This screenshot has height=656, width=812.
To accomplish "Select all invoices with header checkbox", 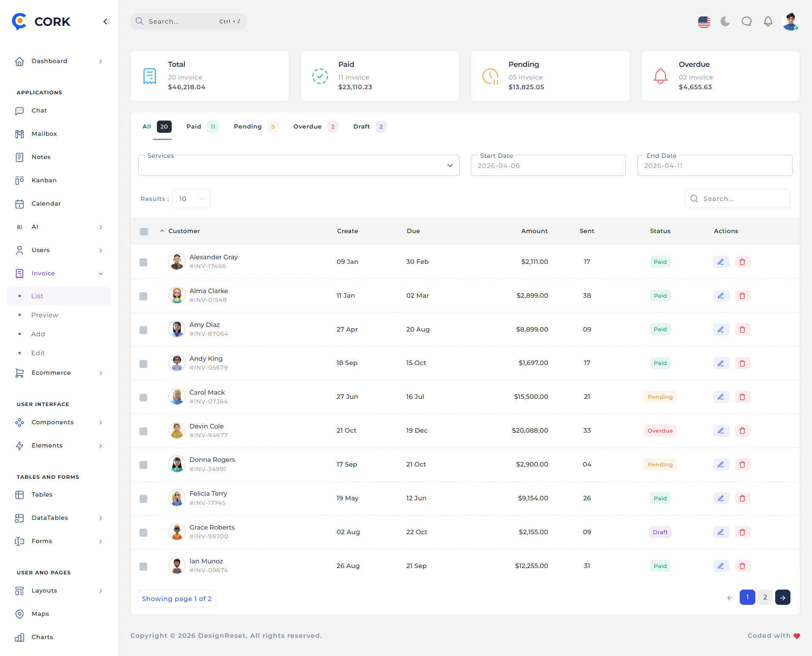I will [x=144, y=231].
